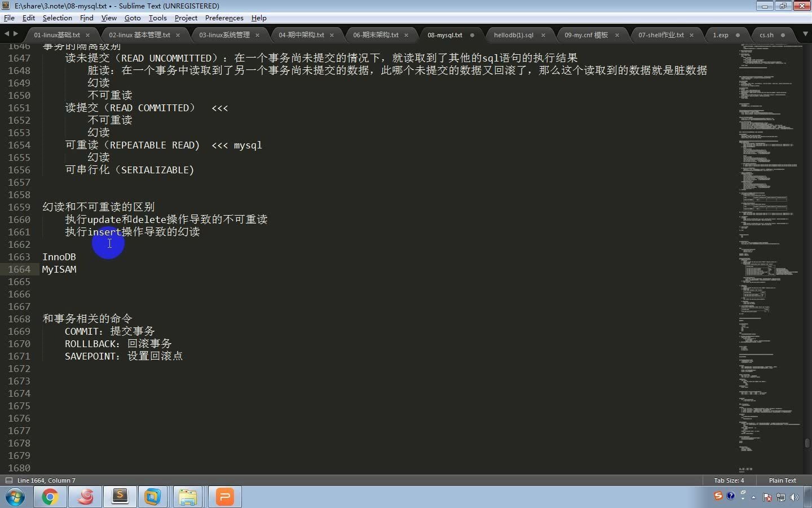The width and height of the screenshot is (812, 508).
Task: Click the 可串行化（SERIALIZABLE) line
Action: 130,170
